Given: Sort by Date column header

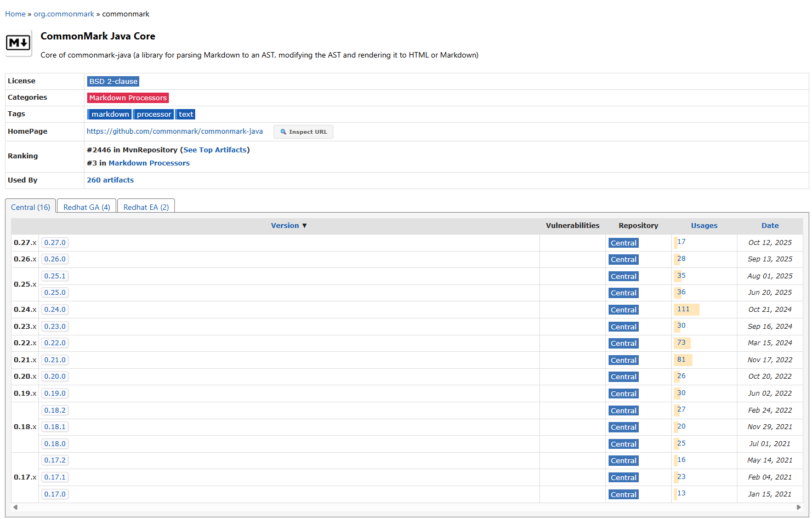Looking at the screenshot, I should (770, 225).
